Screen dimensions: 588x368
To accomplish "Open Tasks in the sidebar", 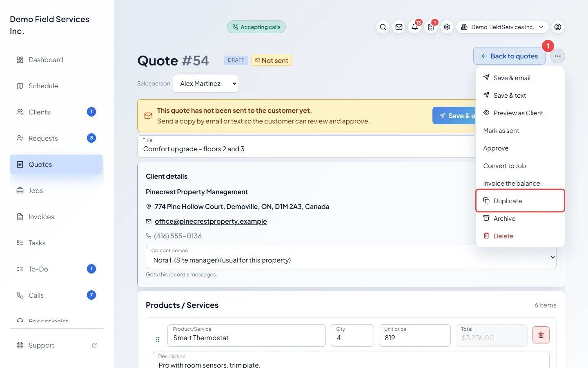I will [56, 243].
